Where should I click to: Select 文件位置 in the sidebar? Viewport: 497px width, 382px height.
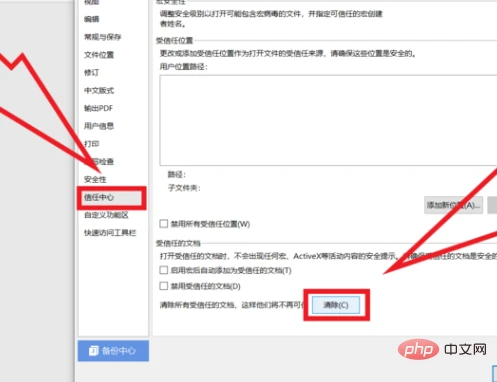pos(99,55)
